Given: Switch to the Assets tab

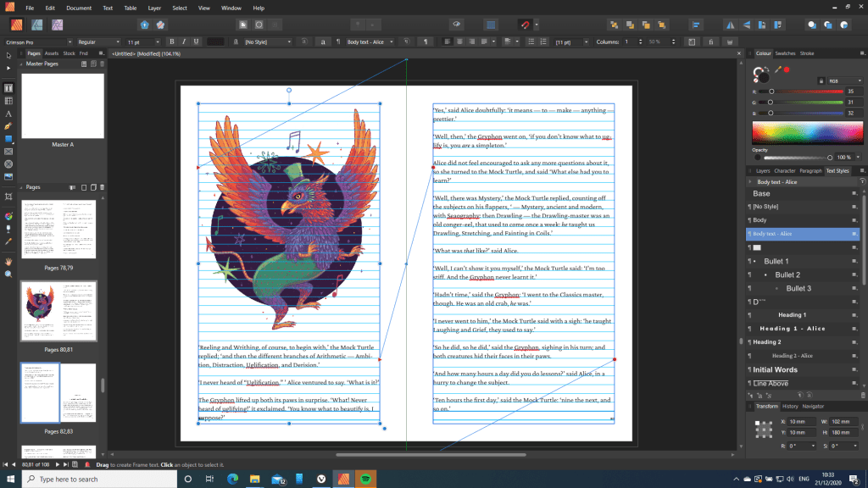Looking at the screenshot, I should click(x=52, y=53).
